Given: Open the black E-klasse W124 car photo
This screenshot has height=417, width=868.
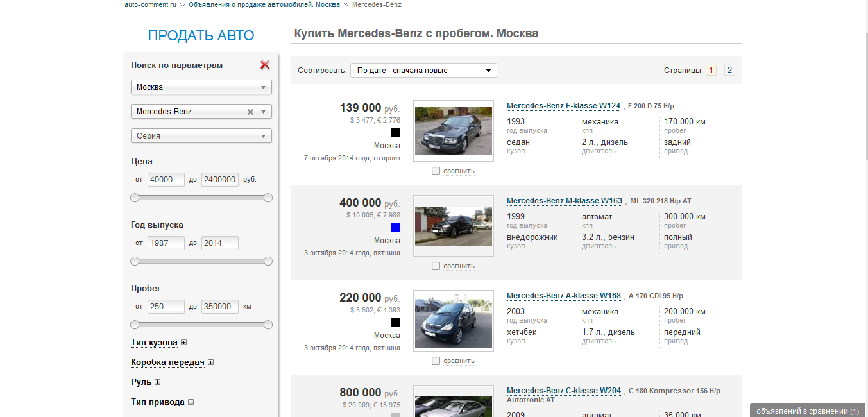Looking at the screenshot, I should coord(453,130).
